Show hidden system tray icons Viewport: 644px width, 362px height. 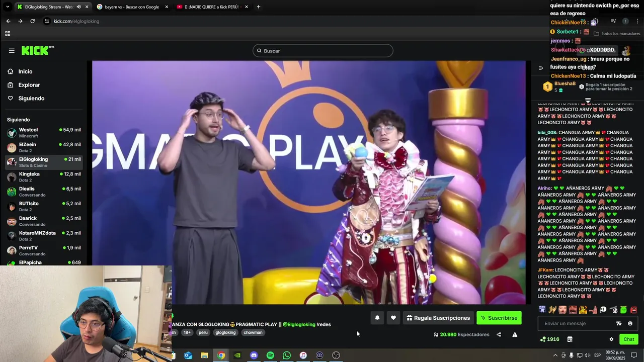(555, 355)
